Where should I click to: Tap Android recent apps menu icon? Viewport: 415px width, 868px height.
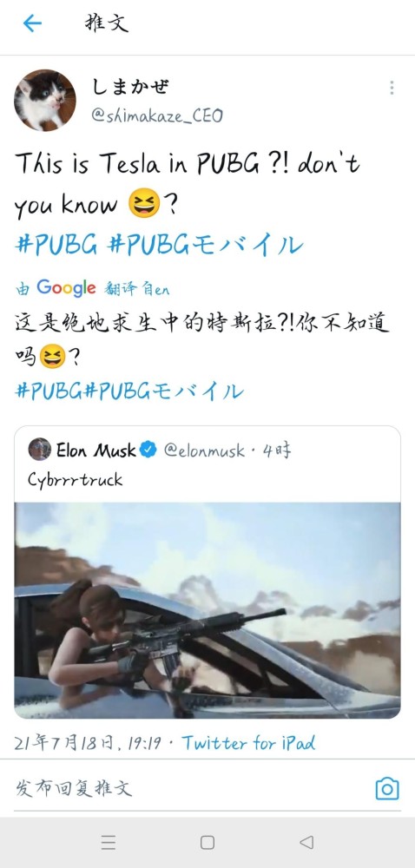pyautogui.click(x=109, y=843)
